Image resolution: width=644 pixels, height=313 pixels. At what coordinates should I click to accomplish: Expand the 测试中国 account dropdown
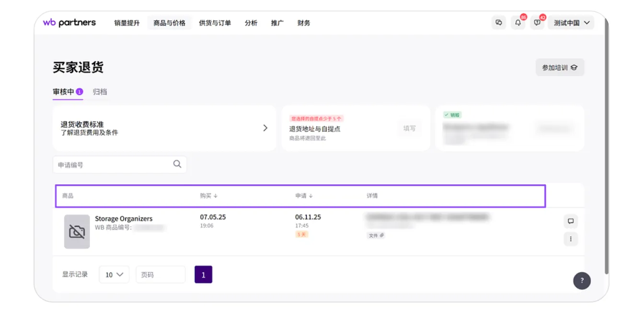tap(571, 22)
